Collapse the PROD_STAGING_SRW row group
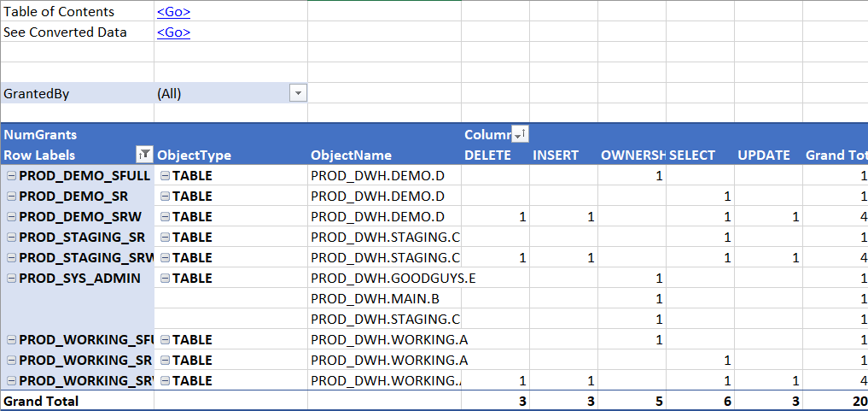This screenshot has width=868, height=411. click(11, 258)
